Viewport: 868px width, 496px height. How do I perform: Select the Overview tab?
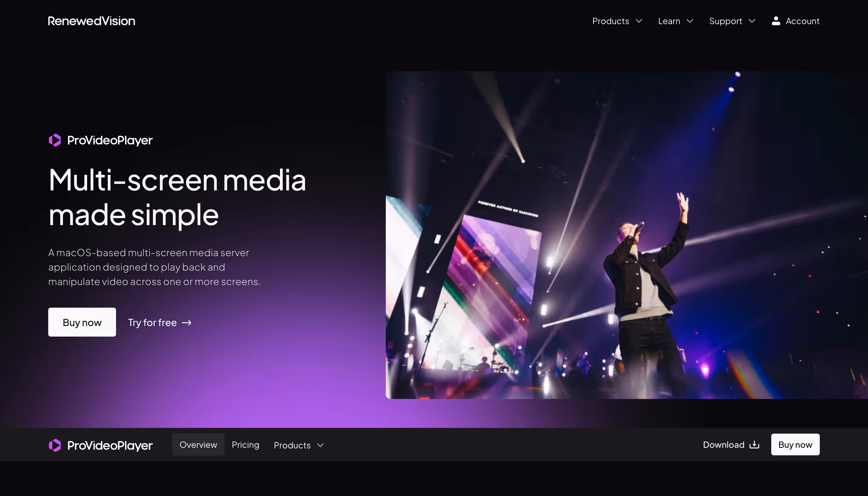198,444
